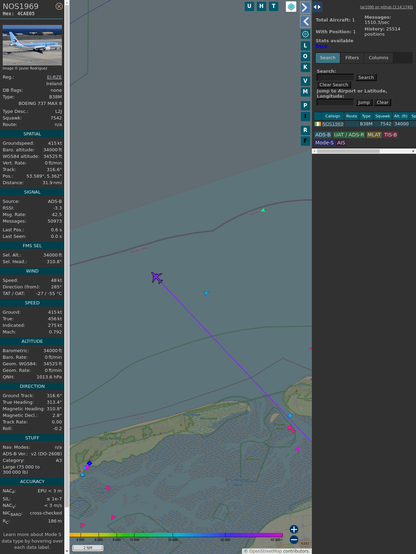The width and height of the screenshot is (416, 554).
Task: Open the EI-RZE registration link
Action: pyautogui.click(x=54, y=77)
